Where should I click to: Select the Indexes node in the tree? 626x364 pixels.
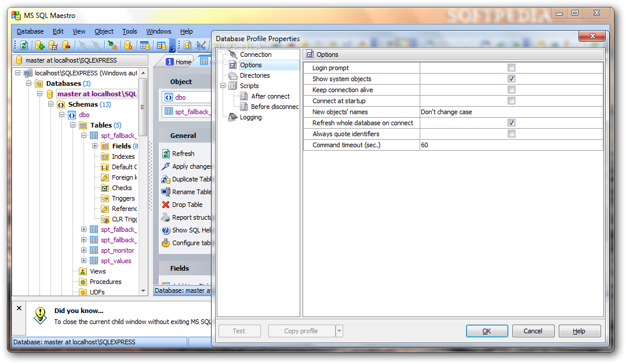tap(123, 156)
